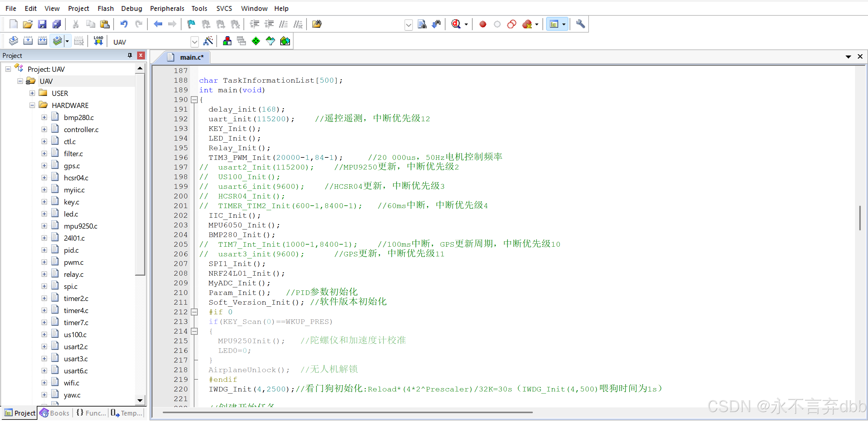Image resolution: width=868 pixels, height=421 pixels.
Task: Collapse the HARDWARE folder group
Action: pyautogui.click(x=32, y=106)
